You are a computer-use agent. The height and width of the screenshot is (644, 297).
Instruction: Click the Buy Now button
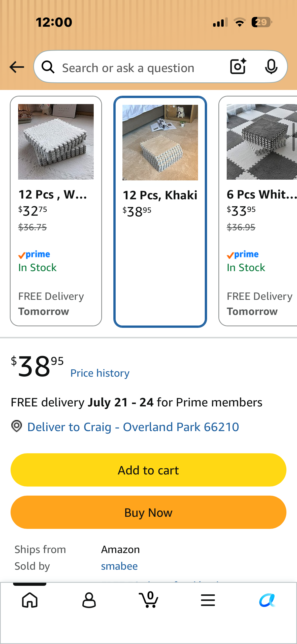point(148,512)
